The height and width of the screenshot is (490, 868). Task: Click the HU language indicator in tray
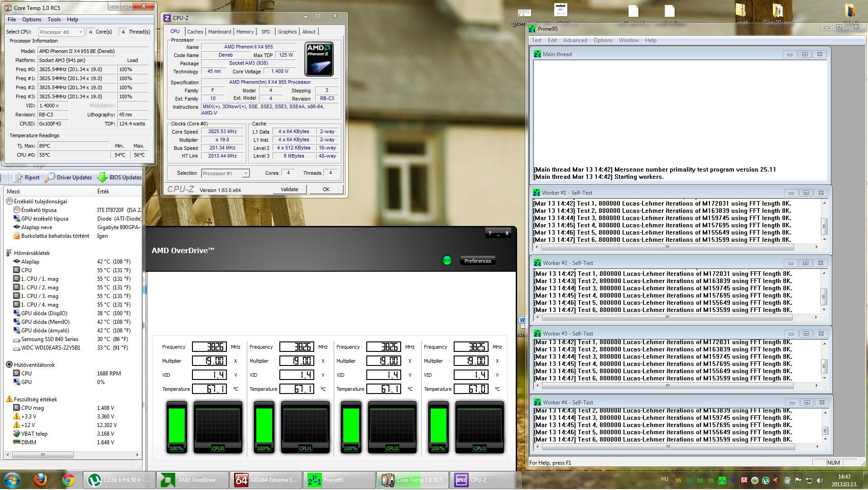tap(665, 479)
